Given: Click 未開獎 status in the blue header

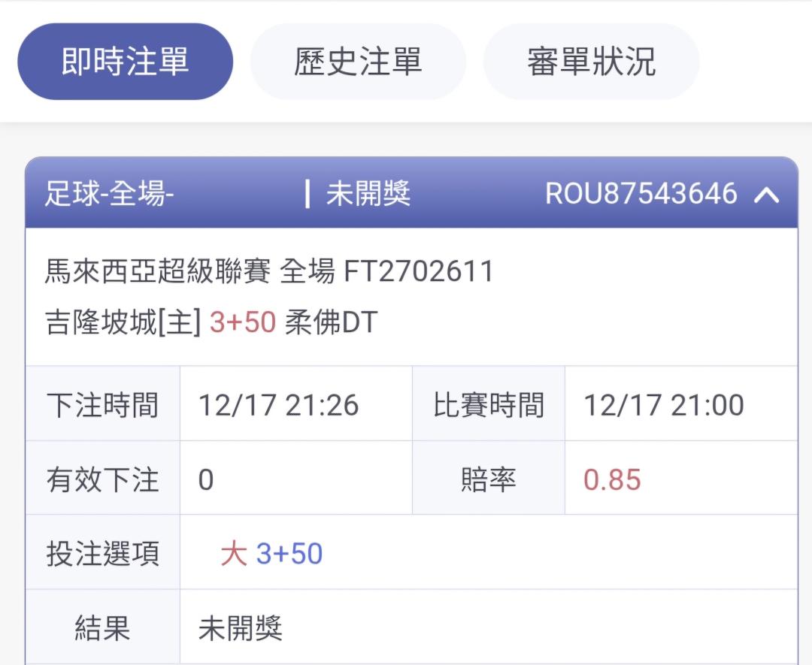Looking at the screenshot, I should [x=368, y=194].
